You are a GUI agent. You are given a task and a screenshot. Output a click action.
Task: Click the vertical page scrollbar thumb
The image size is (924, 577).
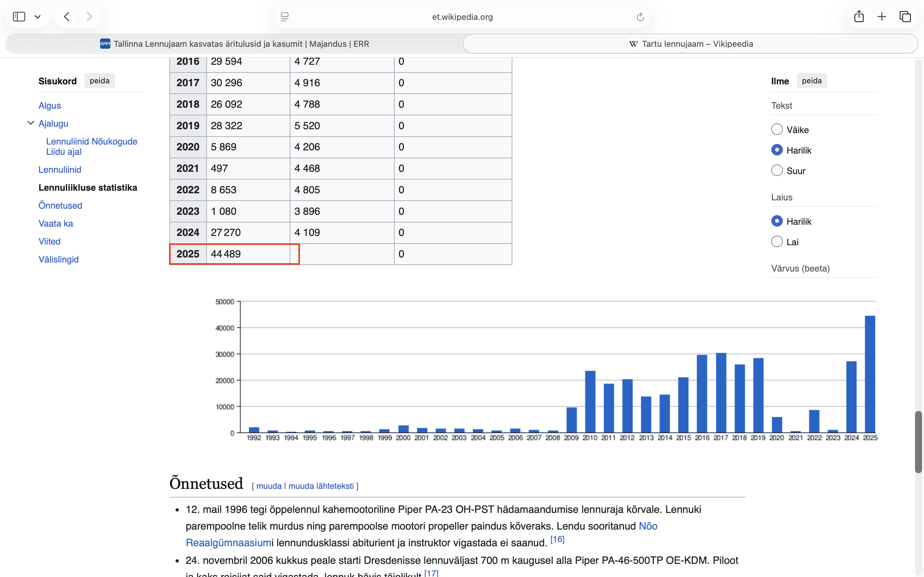pos(918,441)
